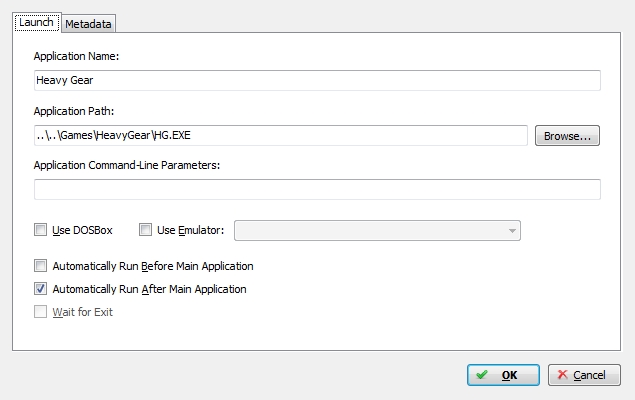This screenshot has width=635, height=400.
Task: Click the Browse... button
Action: [x=567, y=136]
